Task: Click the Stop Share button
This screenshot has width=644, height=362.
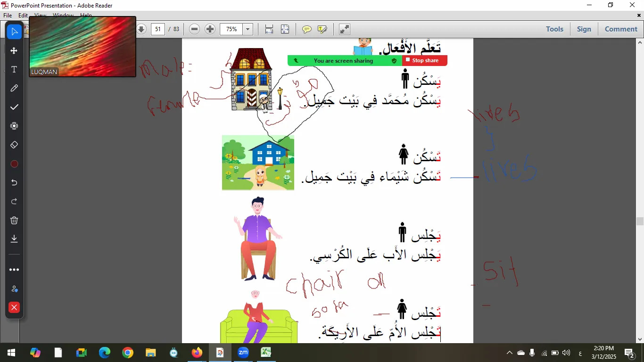Action: [423, 60]
